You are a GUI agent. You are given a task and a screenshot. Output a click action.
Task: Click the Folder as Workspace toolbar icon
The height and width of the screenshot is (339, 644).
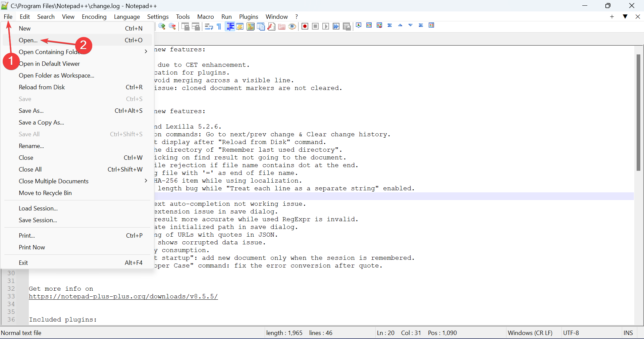(282, 27)
